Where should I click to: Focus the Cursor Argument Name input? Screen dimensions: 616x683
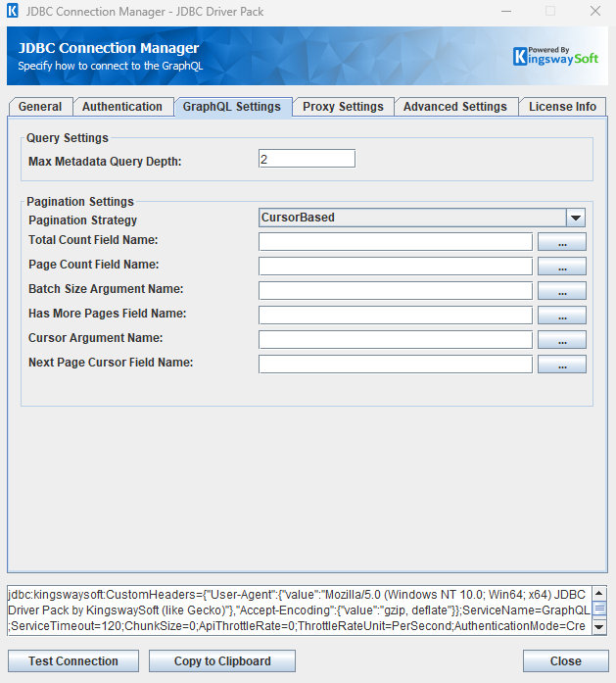pos(396,339)
